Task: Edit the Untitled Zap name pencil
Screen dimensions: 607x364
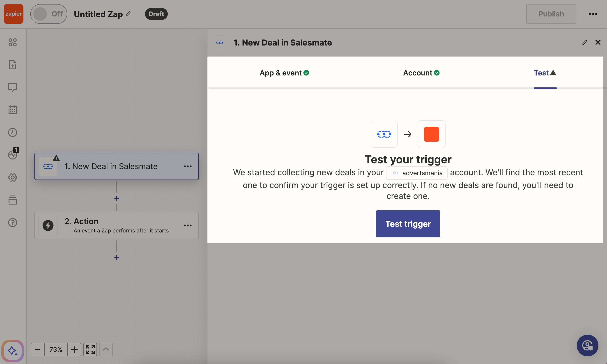Action: pos(129,14)
